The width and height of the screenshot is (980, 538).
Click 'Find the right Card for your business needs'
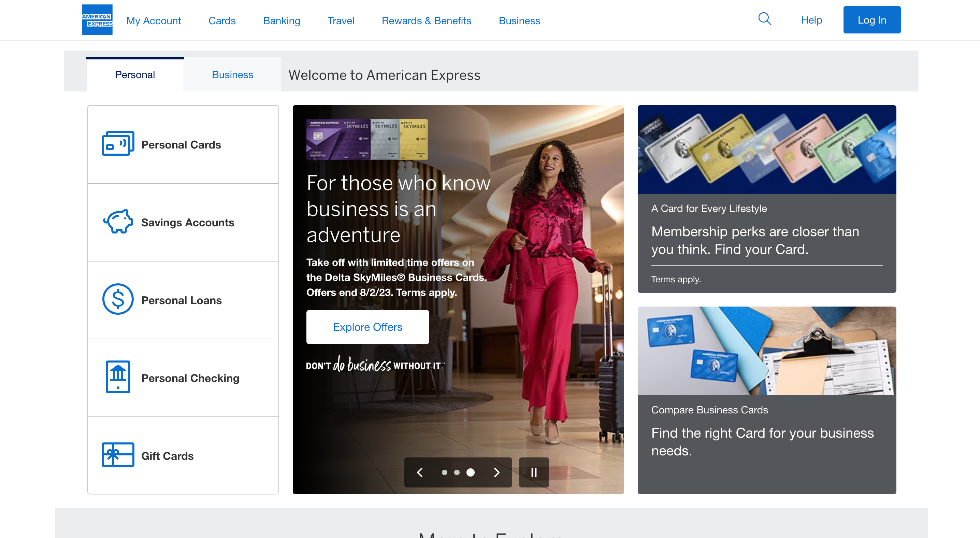[762, 442]
